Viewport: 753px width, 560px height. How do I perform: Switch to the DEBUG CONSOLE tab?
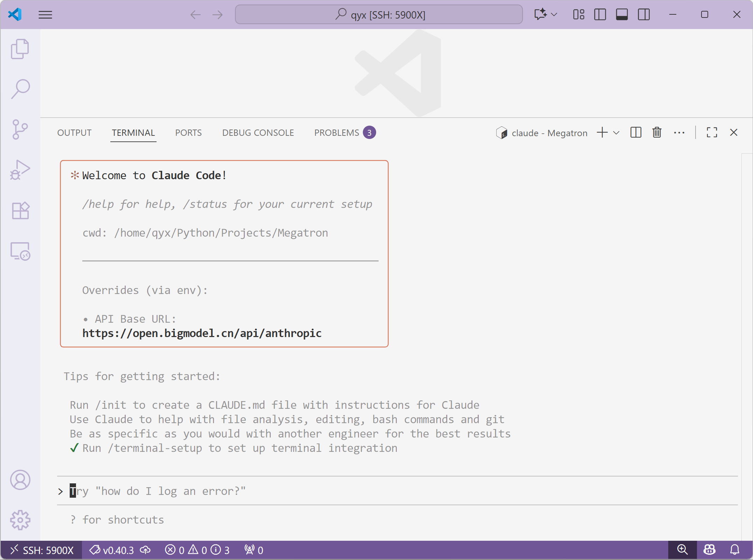[258, 133]
